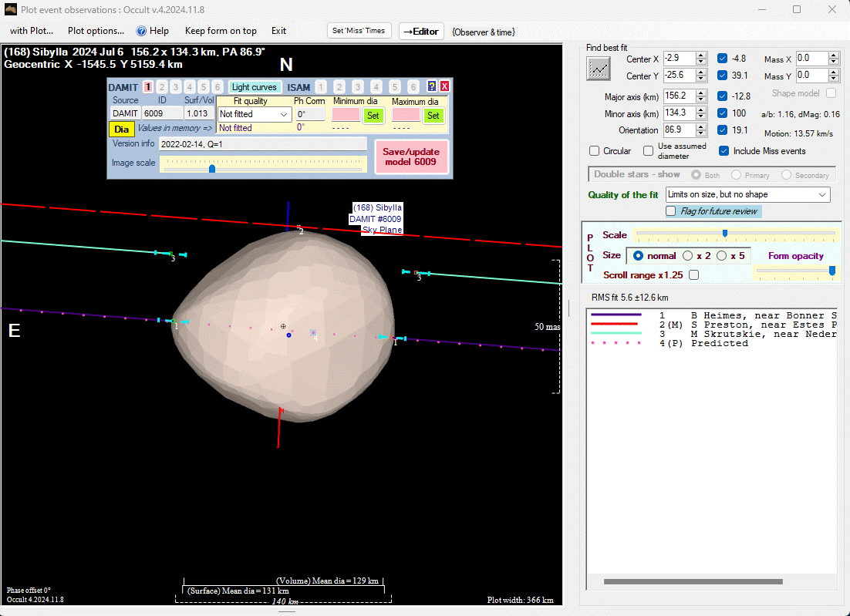The height and width of the screenshot is (616, 850).
Task: Close the DAMIT shape model panel
Action: point(444,87)
